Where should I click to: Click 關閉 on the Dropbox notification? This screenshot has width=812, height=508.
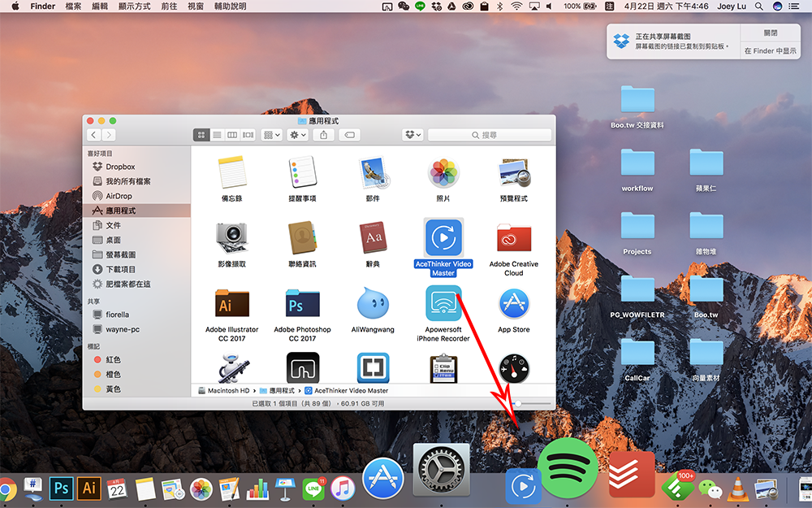[771, 33]
